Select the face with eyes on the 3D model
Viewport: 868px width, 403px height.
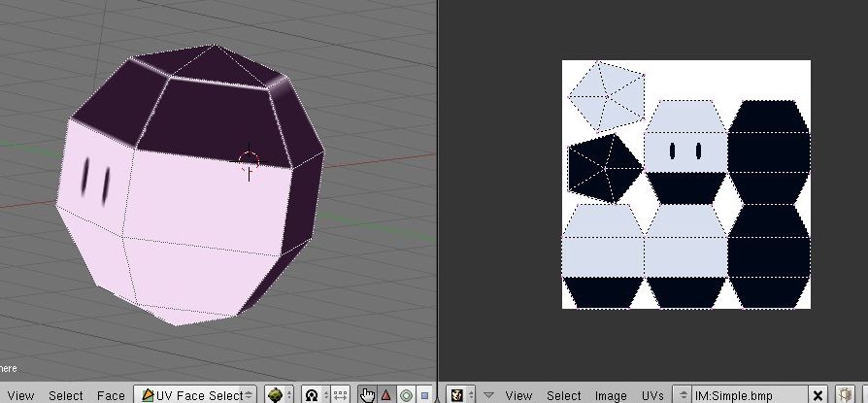pos(96,176)
